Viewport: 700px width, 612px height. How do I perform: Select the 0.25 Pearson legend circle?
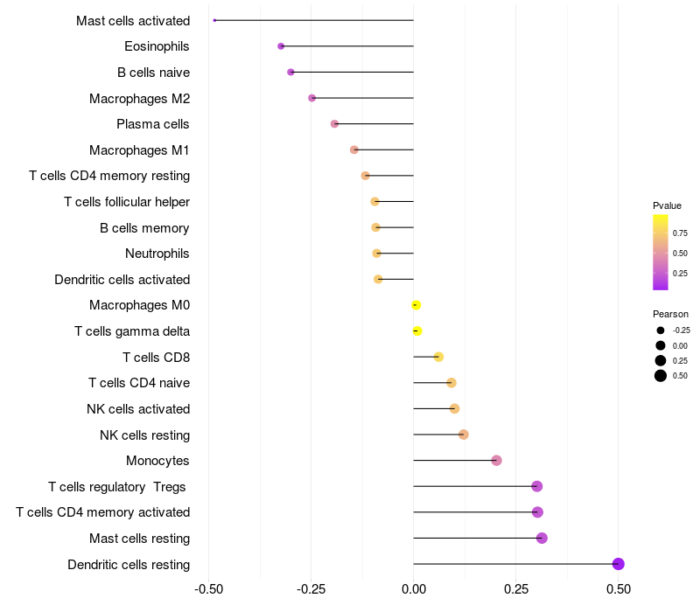click(661, 360)
